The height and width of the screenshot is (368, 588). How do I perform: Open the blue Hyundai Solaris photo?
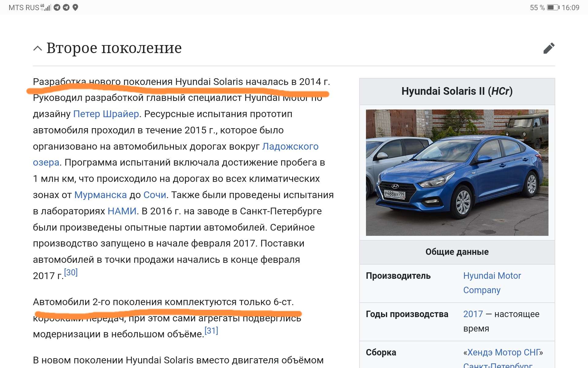pos(457,172)
